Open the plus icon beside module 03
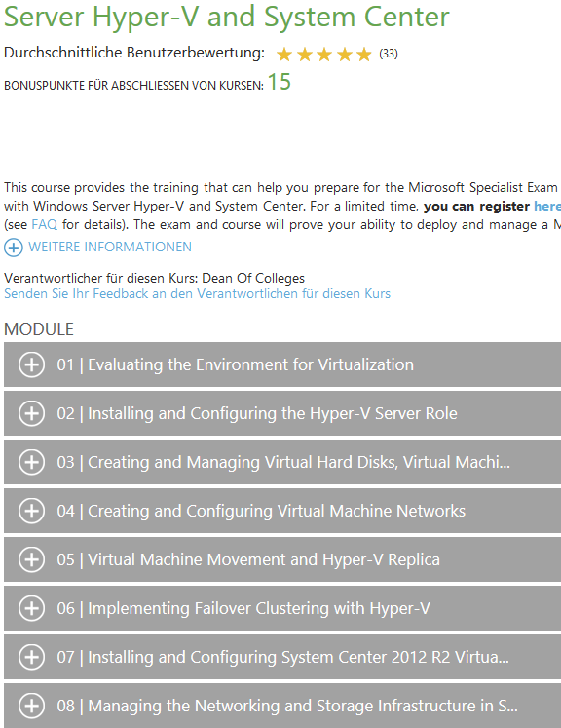 click(31, 462)
